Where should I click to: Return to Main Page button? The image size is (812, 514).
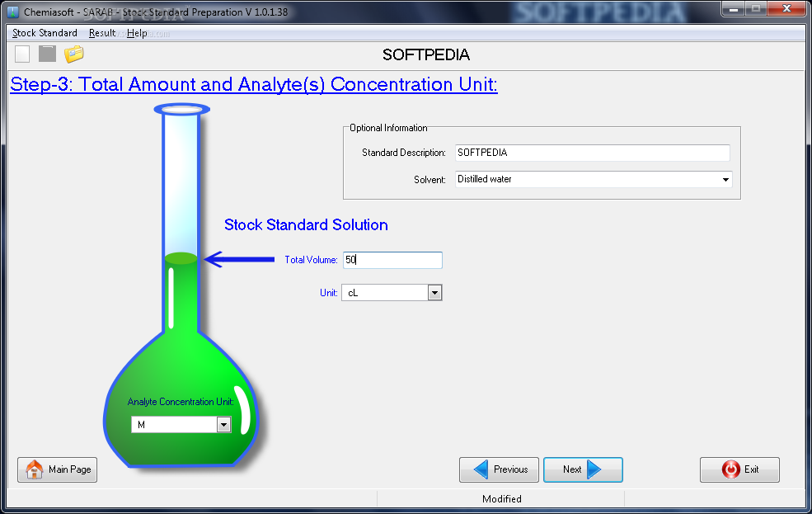pyautogui.click(x=57, y=469)
